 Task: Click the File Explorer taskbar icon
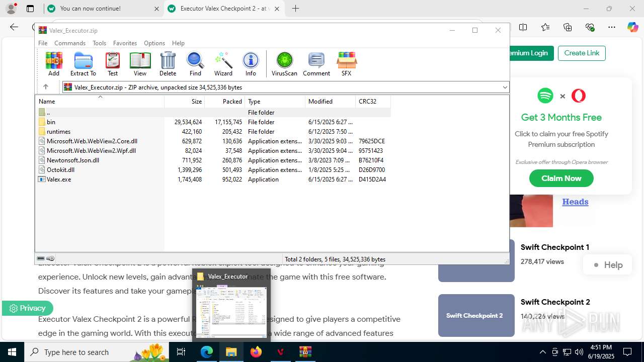(231, 352)
